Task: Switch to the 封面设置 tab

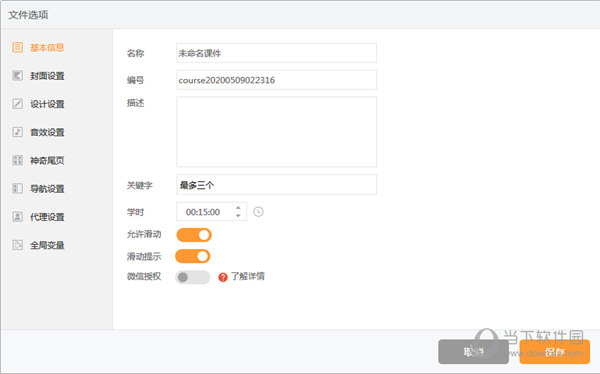Action: point(47,76)
